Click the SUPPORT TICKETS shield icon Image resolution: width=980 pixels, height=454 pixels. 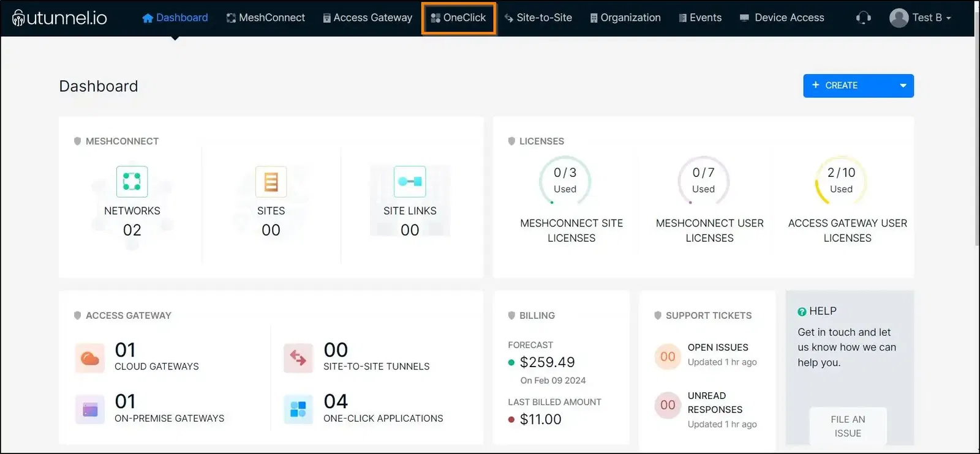[x=658, y=316]
